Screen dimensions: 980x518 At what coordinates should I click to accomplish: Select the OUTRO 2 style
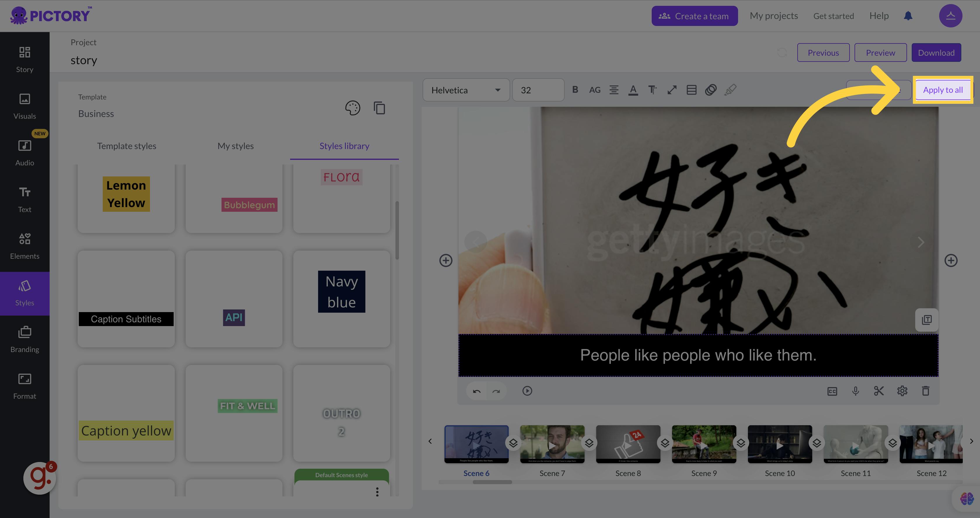(342, 413)
